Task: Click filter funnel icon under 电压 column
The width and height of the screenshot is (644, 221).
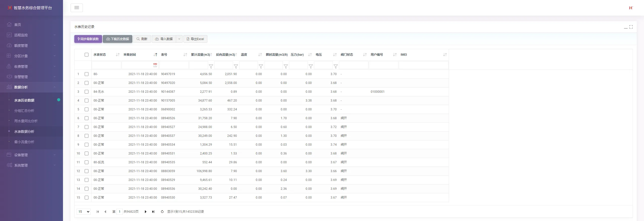Action: (336, 66)
